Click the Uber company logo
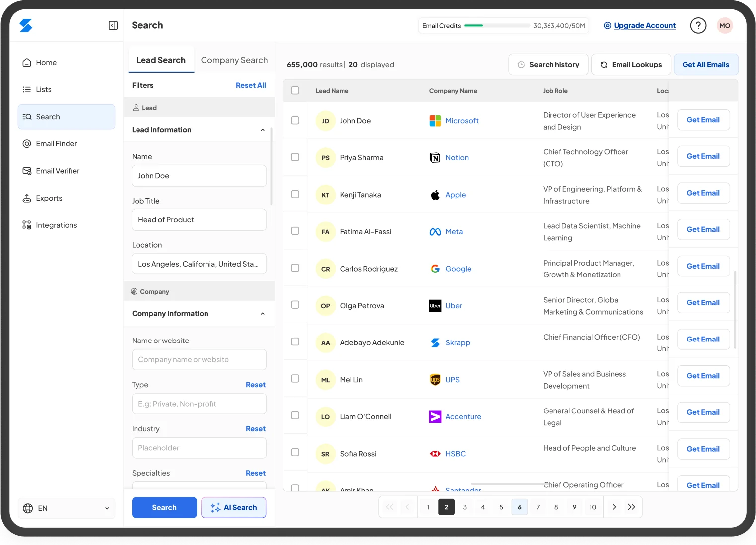Viewport: 756px width, 545px height. pos(435,306)
